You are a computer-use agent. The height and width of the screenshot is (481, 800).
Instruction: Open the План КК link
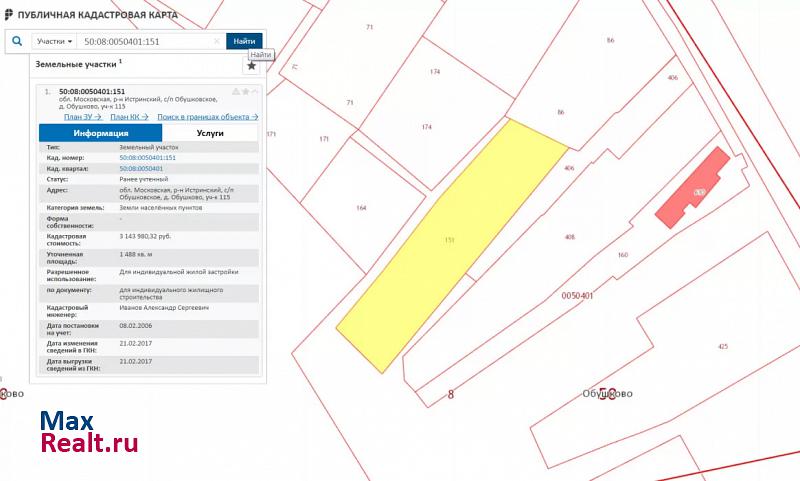pos(130,117)
